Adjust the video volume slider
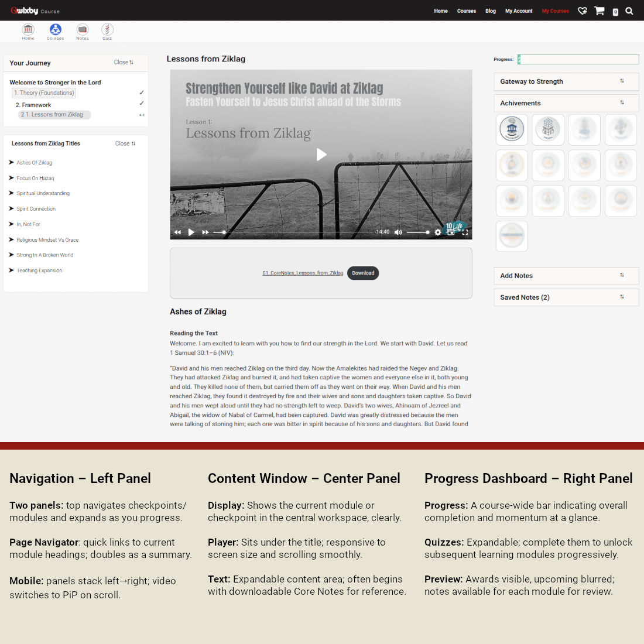This screenshot has width=644, height=644. 418,232
